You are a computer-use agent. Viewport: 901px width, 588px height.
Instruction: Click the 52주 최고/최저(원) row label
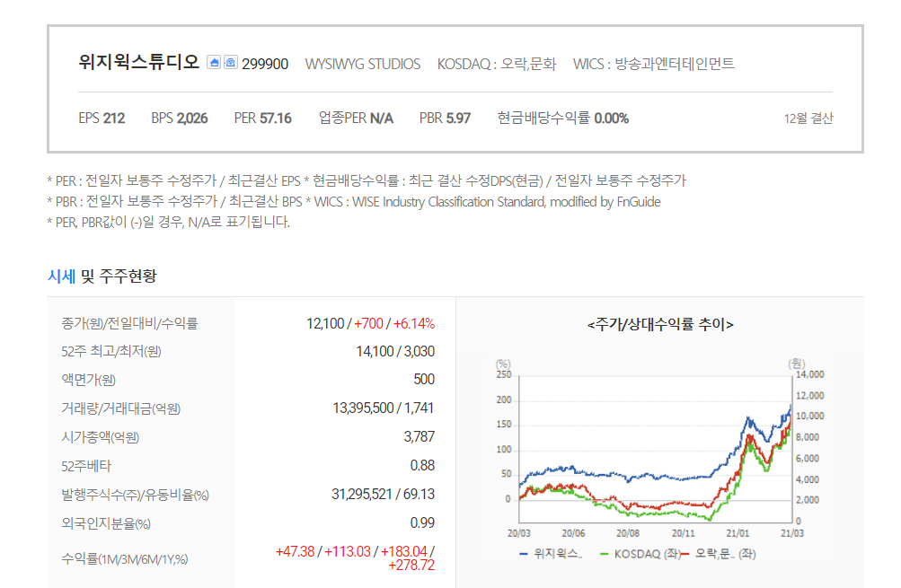110,351
